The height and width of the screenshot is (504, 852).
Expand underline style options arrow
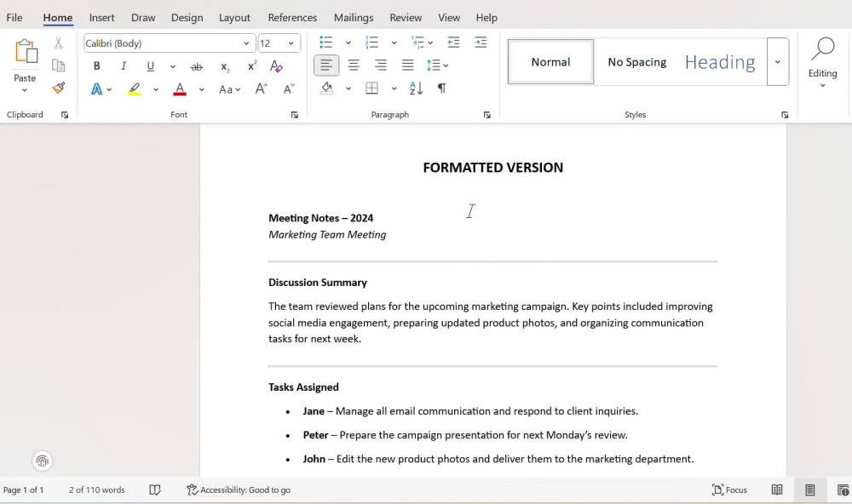point(173,66)
